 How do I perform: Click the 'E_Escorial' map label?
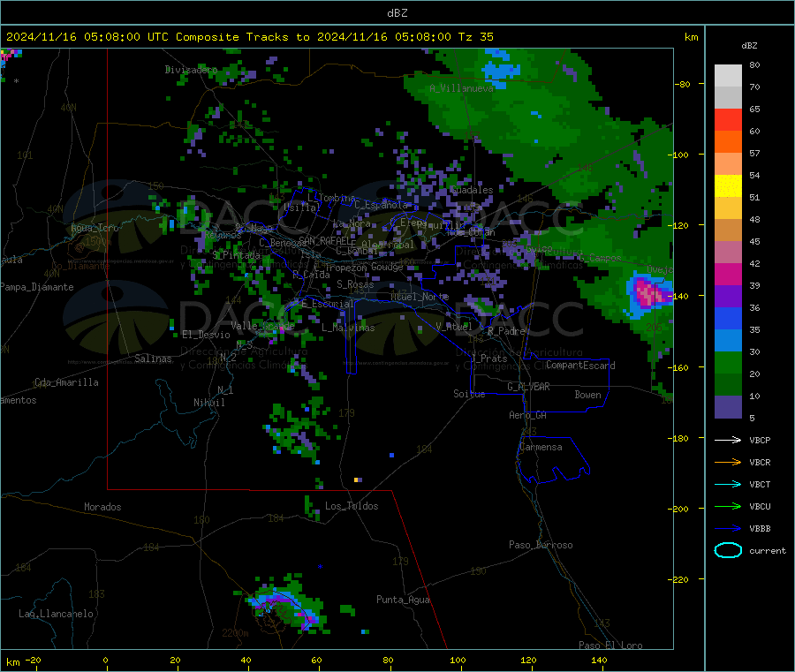click(x=327, y=304)
